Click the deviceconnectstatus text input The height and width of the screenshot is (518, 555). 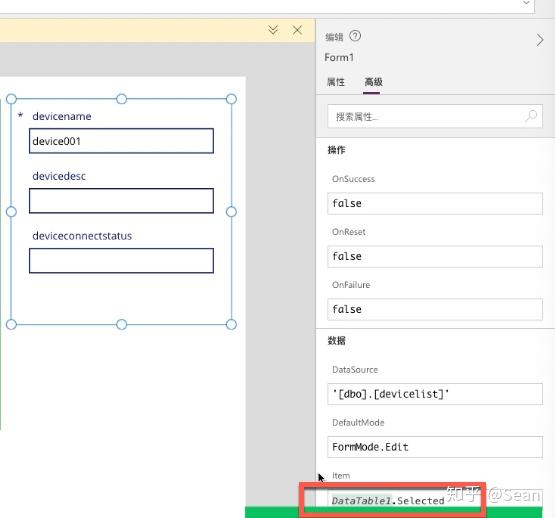pyautogui.click(x=121, y=261)
